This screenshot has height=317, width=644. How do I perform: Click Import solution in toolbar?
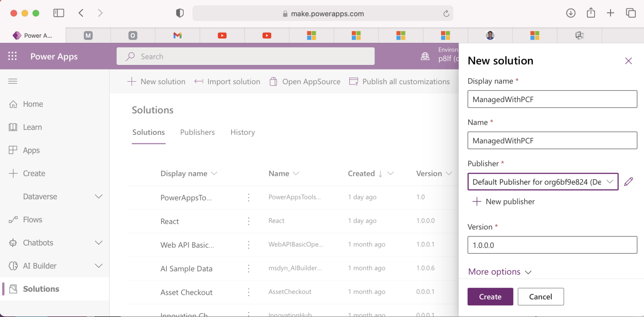click(227, 82)
